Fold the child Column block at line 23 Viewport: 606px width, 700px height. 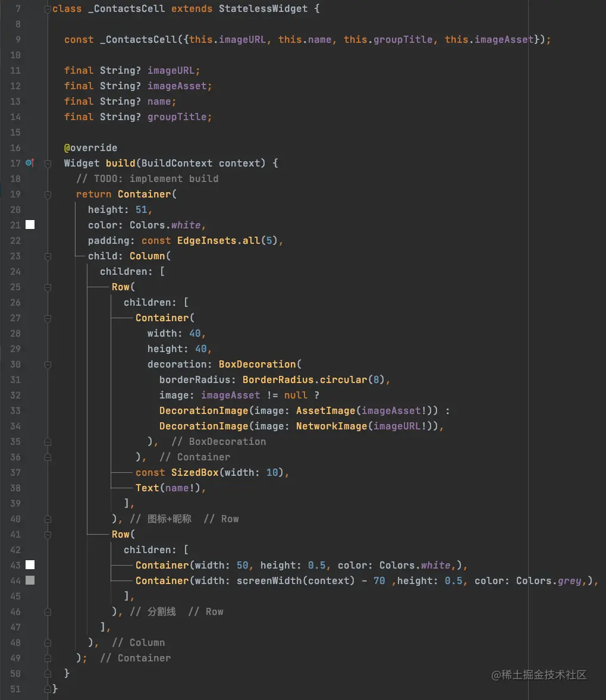[48, 256]
